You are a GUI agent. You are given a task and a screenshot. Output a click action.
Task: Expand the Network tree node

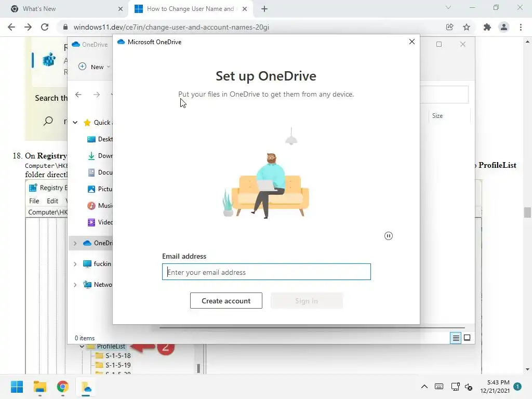75,285
